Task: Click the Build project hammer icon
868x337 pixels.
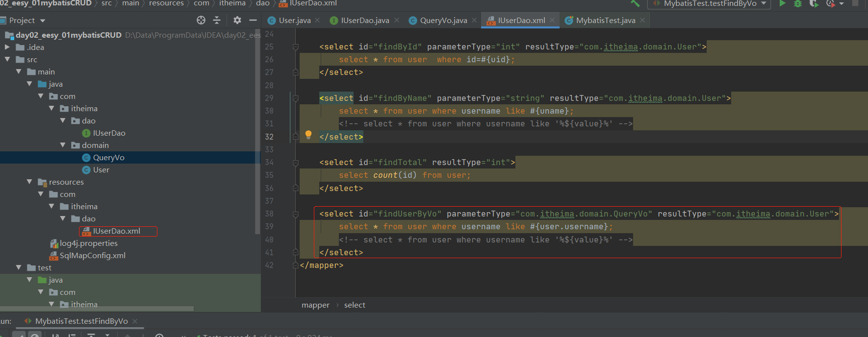Action: (635, 3)
